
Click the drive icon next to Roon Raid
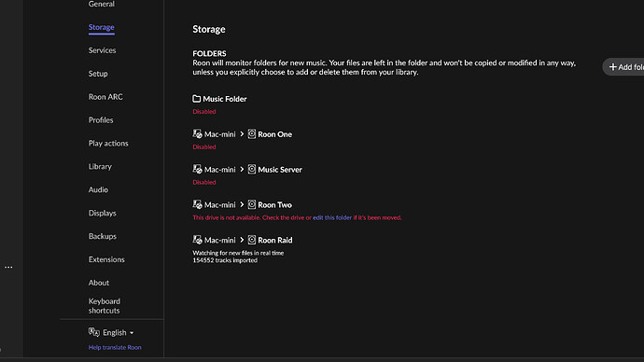point(252,240)
